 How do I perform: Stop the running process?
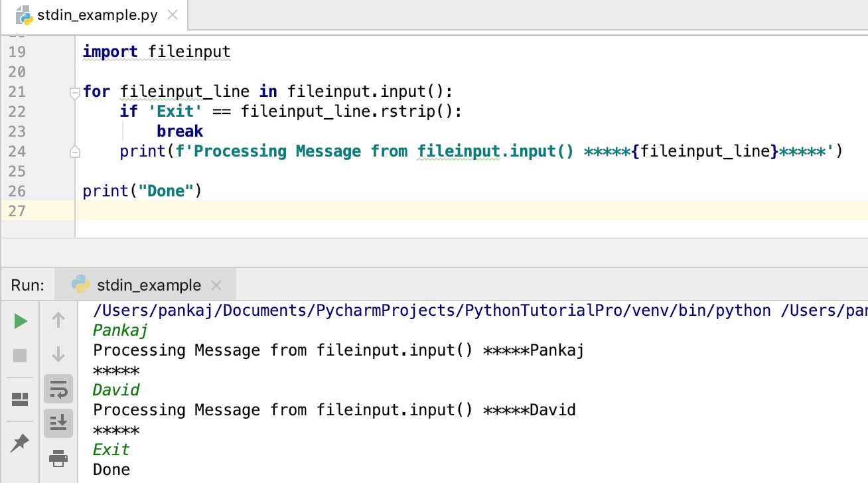21,355
